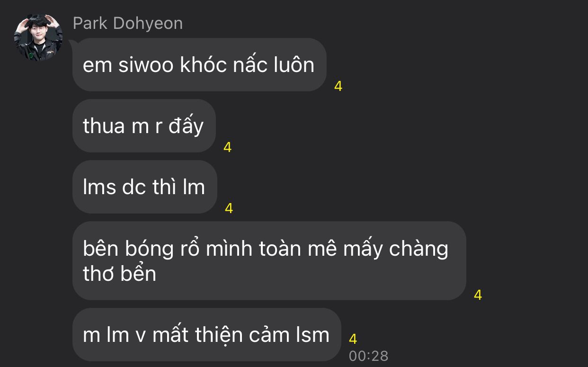The width and height of the screenshot is (588, 367).
Task: Select the 'bên bóng rổ mình' message bubble
Action: click(269, 261)
